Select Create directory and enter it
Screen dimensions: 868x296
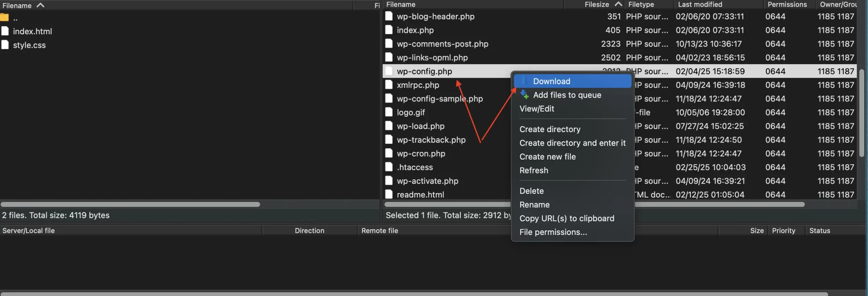point(572,143)
